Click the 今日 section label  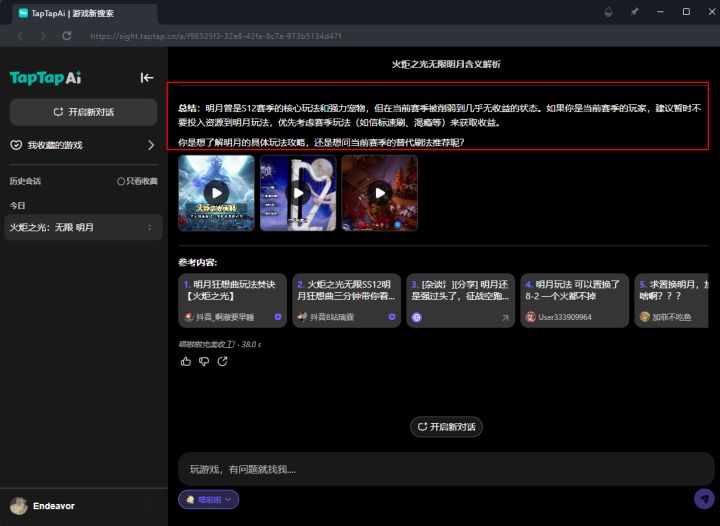coord(17,206)
